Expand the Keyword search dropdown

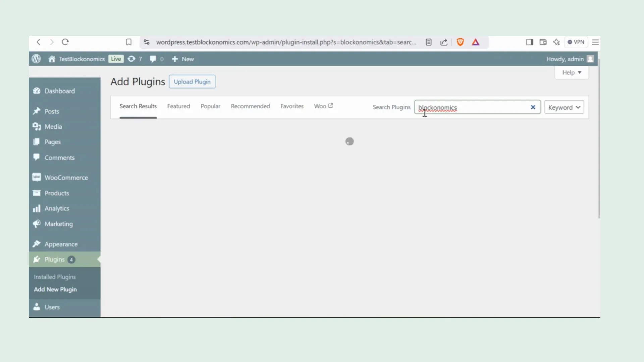click(565, 107)
